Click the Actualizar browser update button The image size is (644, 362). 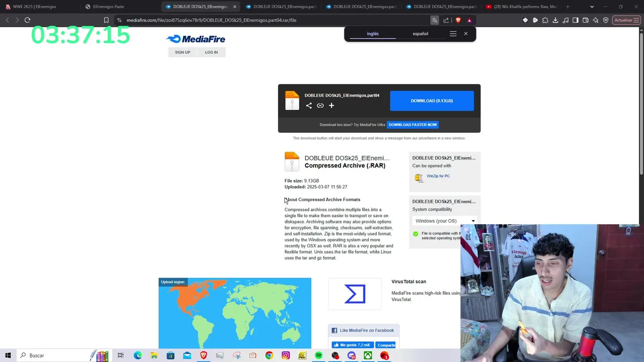click(626, 20)
